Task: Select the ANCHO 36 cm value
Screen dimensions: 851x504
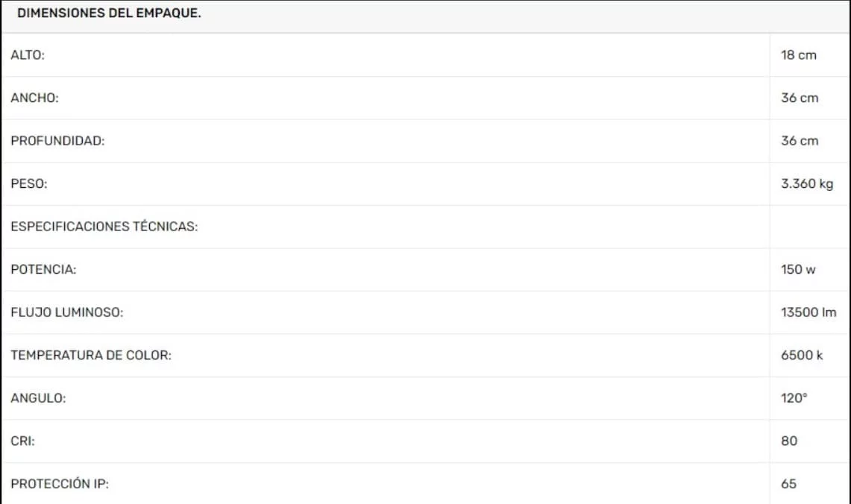Action: [x=800, y=98]
